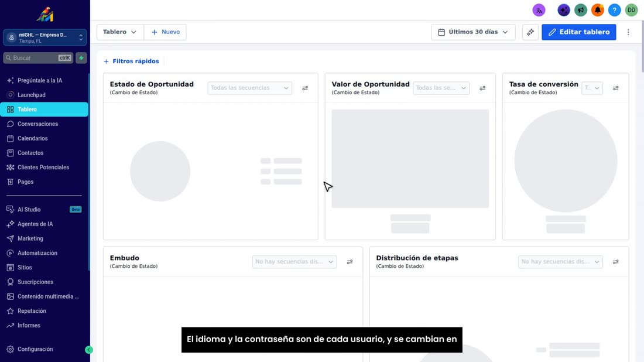Open the DD user profile avatar
The width and height of the screenshot is (644, 362).
click(631, 11)
